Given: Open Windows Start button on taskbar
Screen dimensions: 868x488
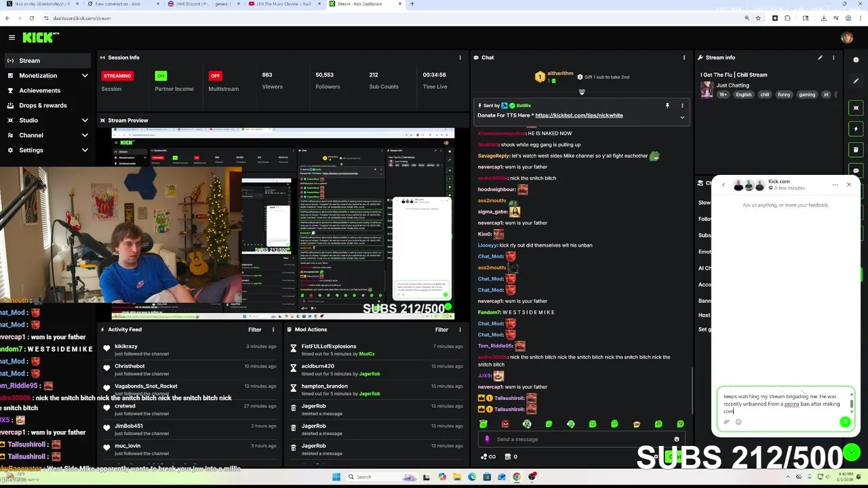Looking at the screenshot, I should pos(336,476).
